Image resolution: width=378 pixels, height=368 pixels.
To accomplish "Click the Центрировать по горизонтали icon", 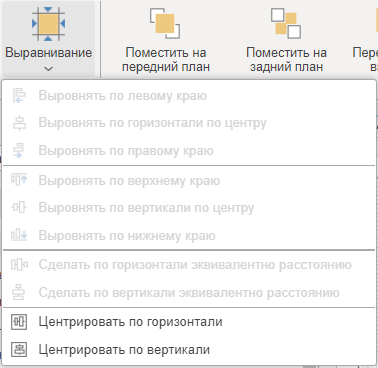I will 19,322.
